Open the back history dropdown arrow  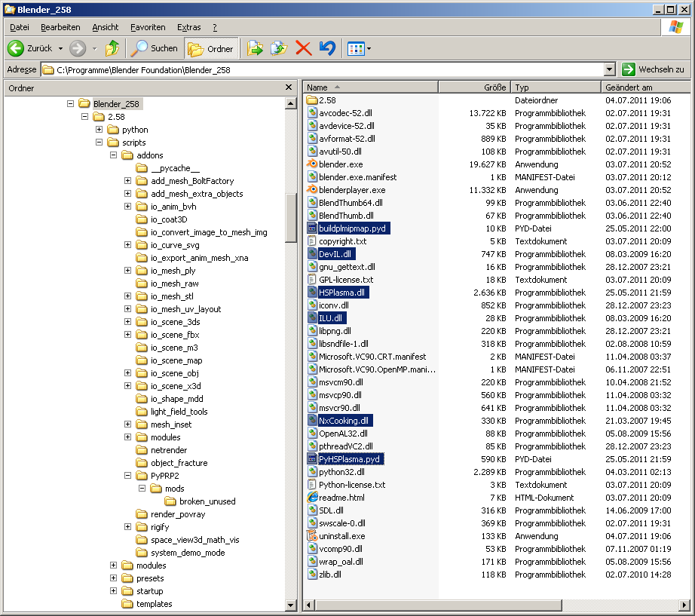(61, 48)
